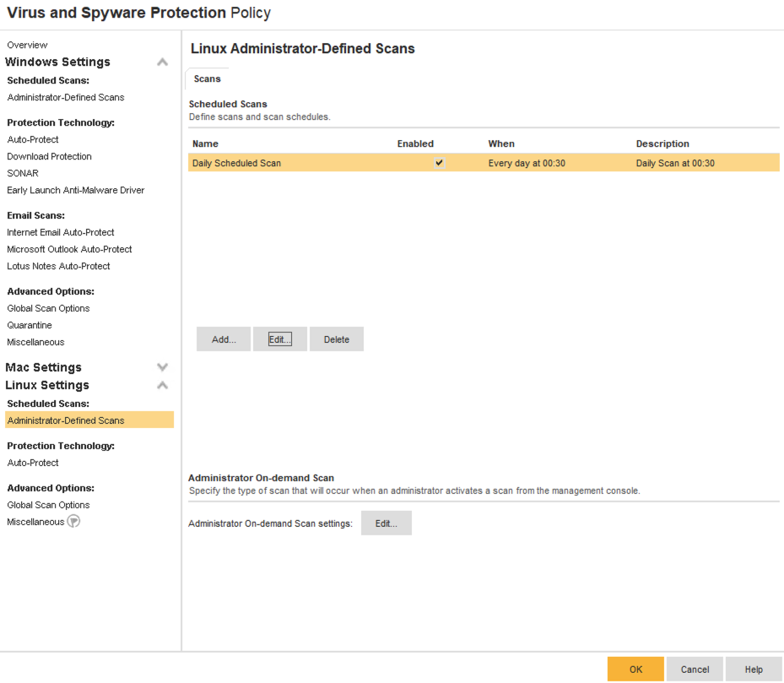Screen dimensions: 784x683
Task: Collapse the Linux Settings section
Action: pos(162,386)
